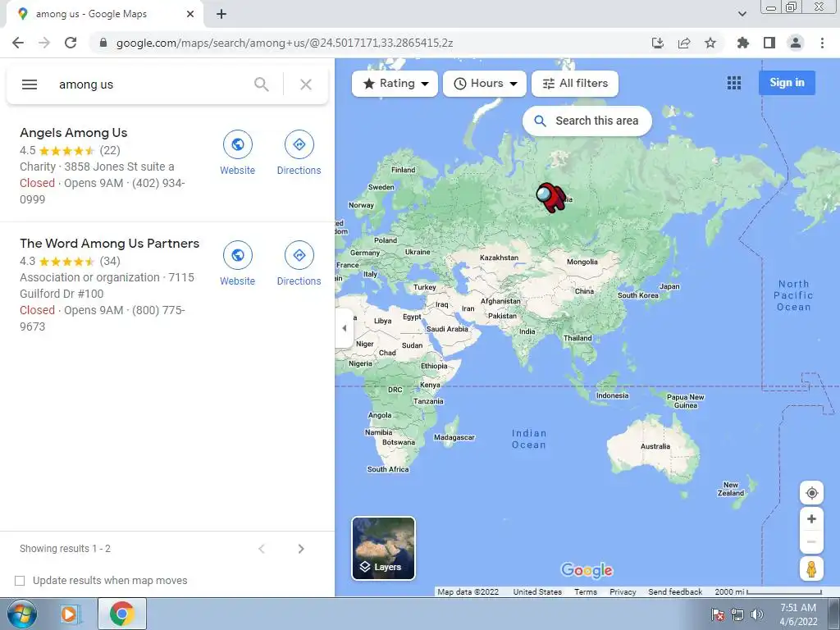This screenshot has width=840, height=630.
Task: Open The Word Among Us Partners result title
Action: (x=109, y=244)
